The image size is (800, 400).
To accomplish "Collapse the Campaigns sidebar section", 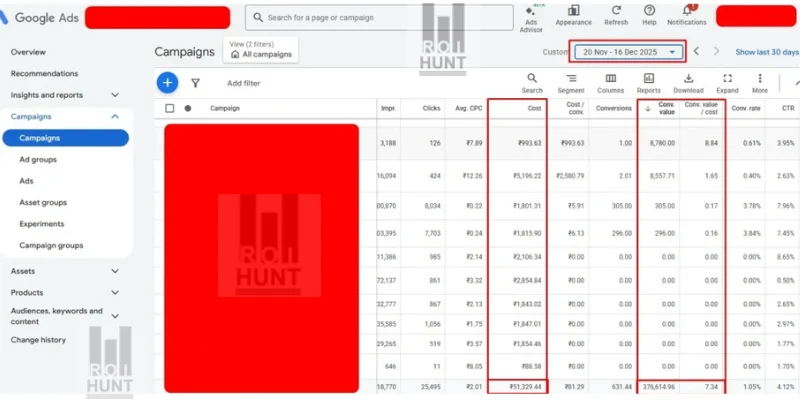I will pos(115,116).
